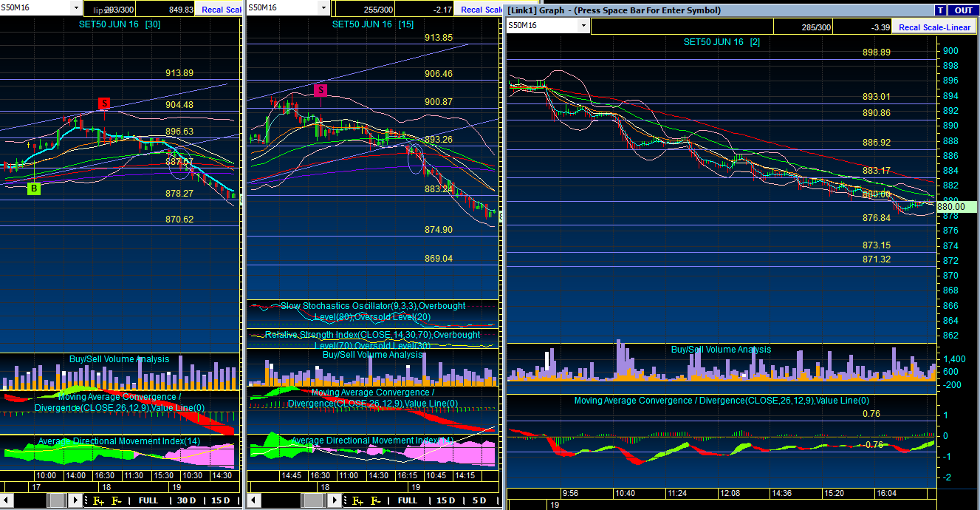Click the OUT button in Link1 Graph title bar

pyautogui.click(x=963, y=10)
